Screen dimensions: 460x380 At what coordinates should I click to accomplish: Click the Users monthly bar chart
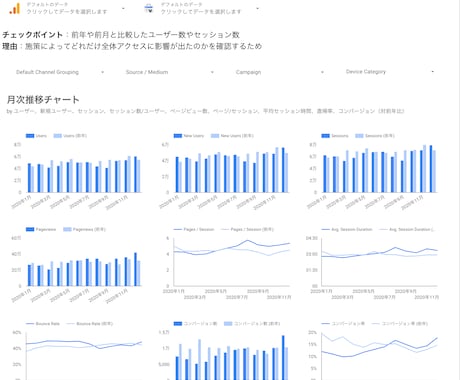coord(77,172)
